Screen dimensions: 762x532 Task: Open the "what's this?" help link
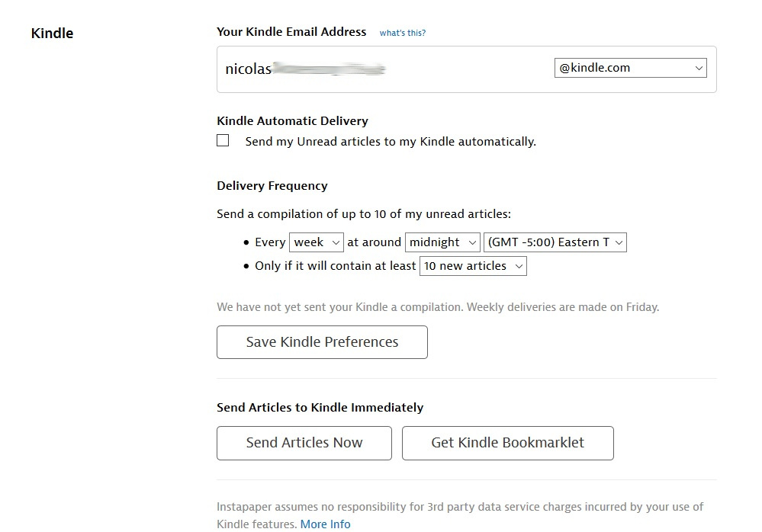(x=403, y=33)
